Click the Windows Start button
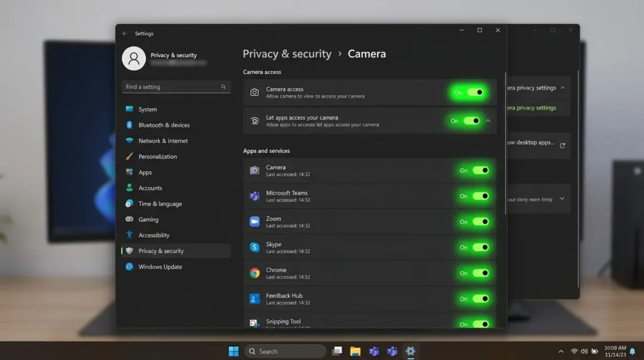644x360 pixels. (x=234, y=351)
